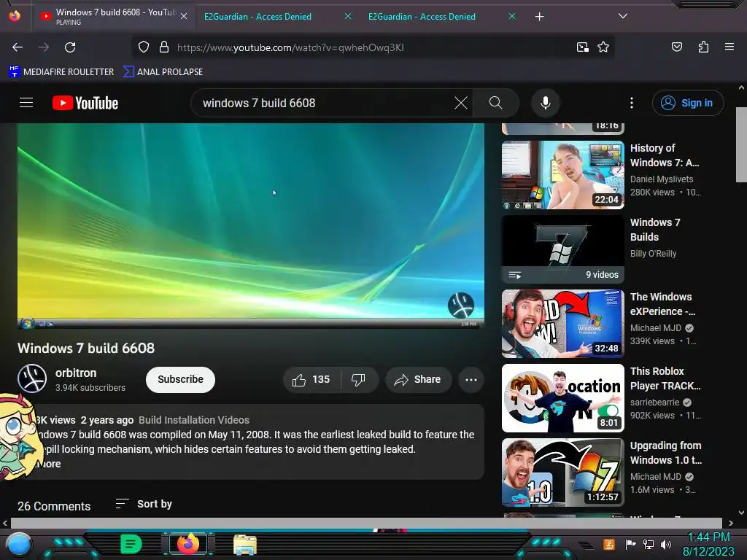Open MEDIAFIRE ROULETTER bookmark
This screenshot has height=560, width=747.
click(61, 72)
